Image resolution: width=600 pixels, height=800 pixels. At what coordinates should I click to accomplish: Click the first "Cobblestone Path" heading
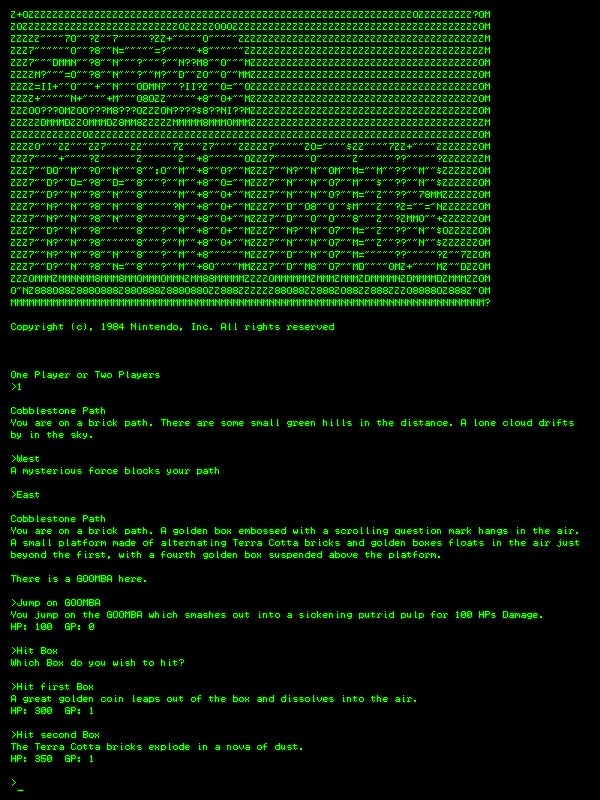pos(58,411)
